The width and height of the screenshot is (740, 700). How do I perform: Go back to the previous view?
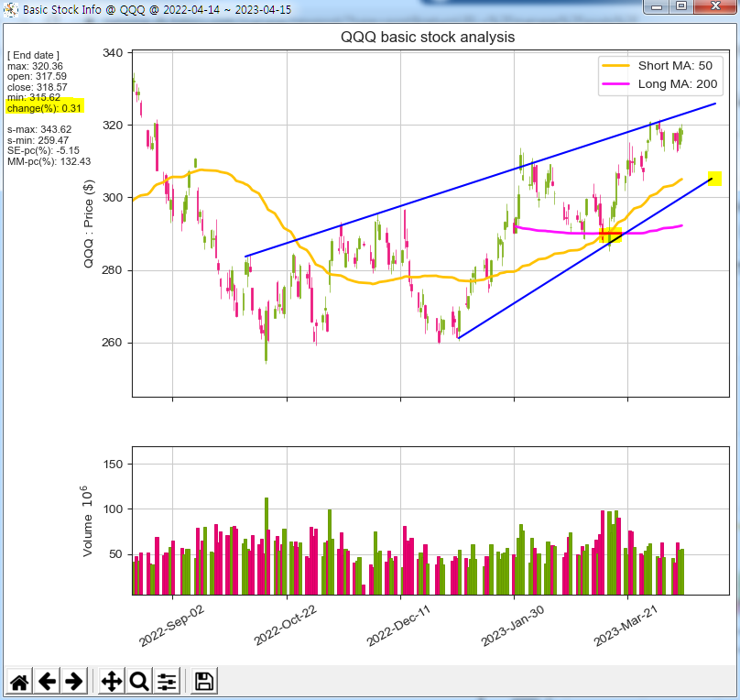coord(47,681)
